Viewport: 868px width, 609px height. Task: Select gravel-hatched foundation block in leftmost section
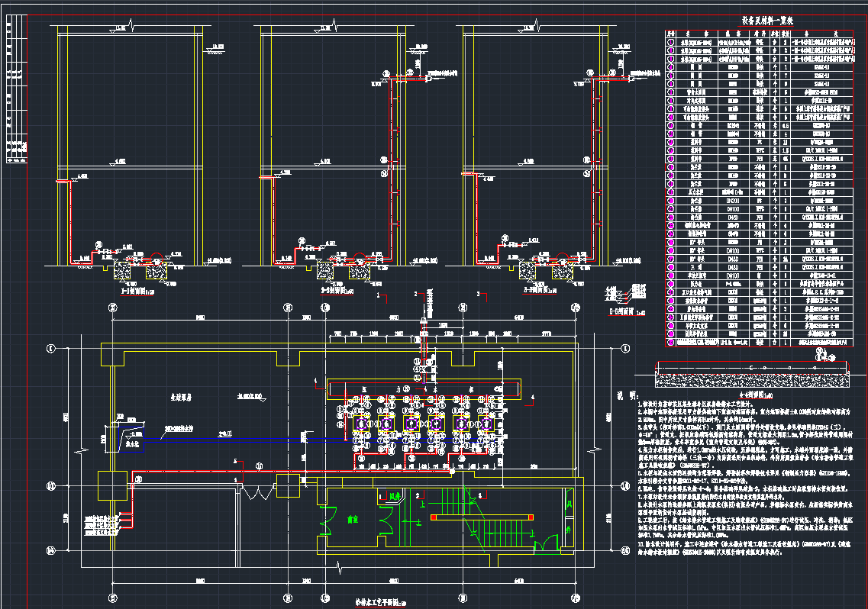click(x=121, y=269)
